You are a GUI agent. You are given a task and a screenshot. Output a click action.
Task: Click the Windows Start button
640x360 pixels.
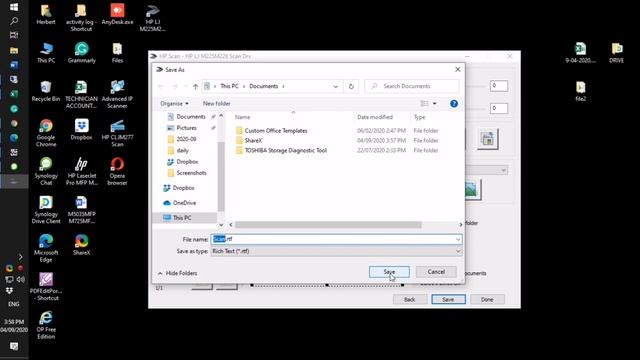pyautogui.click(x=14, y=7)
